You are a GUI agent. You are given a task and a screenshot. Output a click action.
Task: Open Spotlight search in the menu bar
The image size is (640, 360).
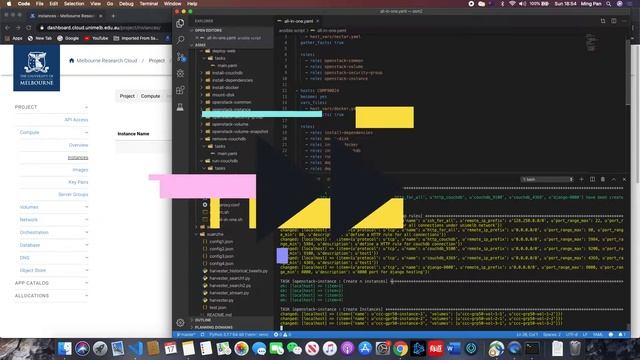click(609, 4)
